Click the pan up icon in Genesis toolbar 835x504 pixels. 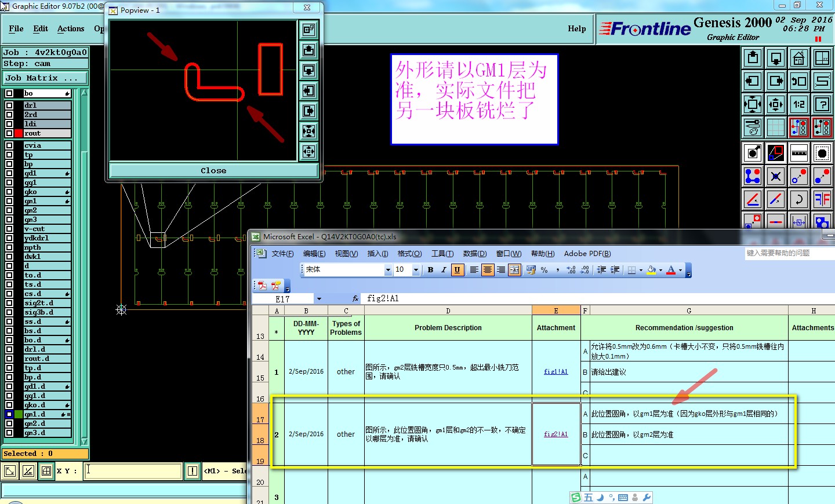[x=753, y=58]
